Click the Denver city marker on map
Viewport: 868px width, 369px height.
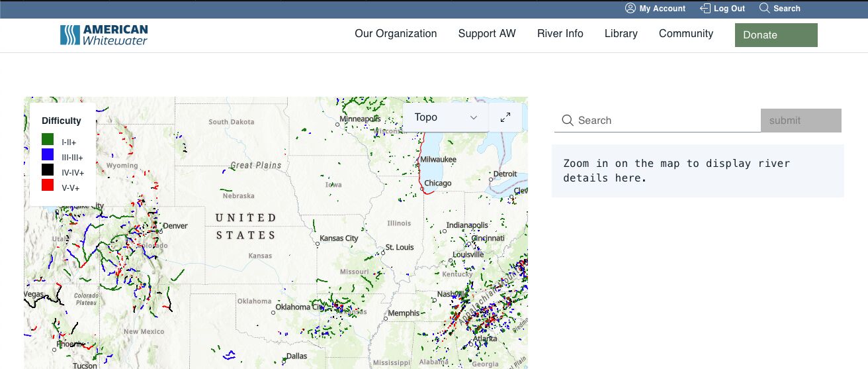[160, 231]
